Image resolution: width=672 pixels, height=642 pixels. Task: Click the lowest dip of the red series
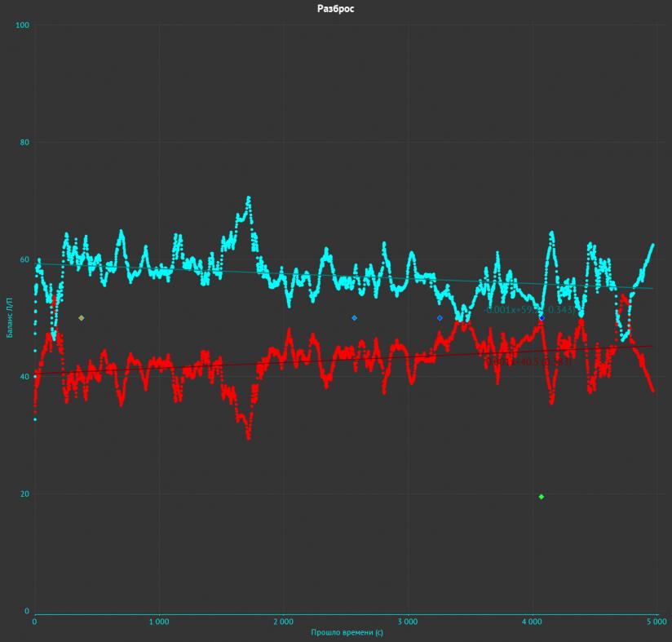(x=249, y=437)
